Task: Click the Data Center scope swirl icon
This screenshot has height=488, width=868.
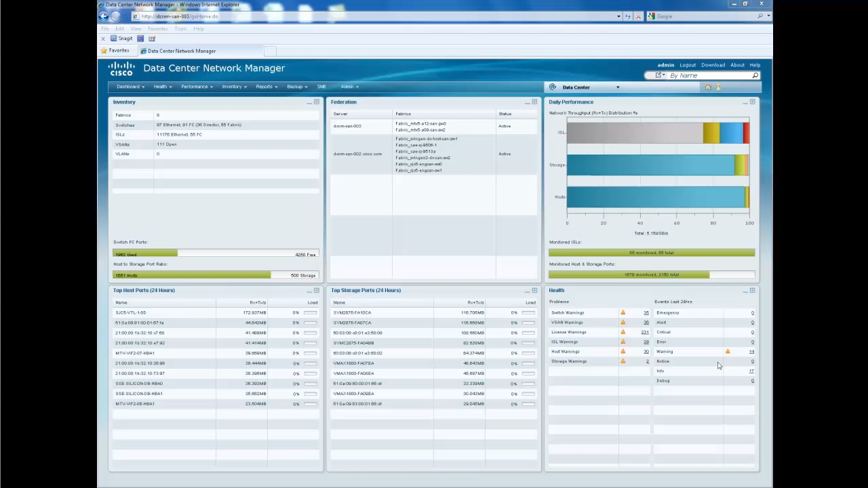Action: tap(553, 87)
